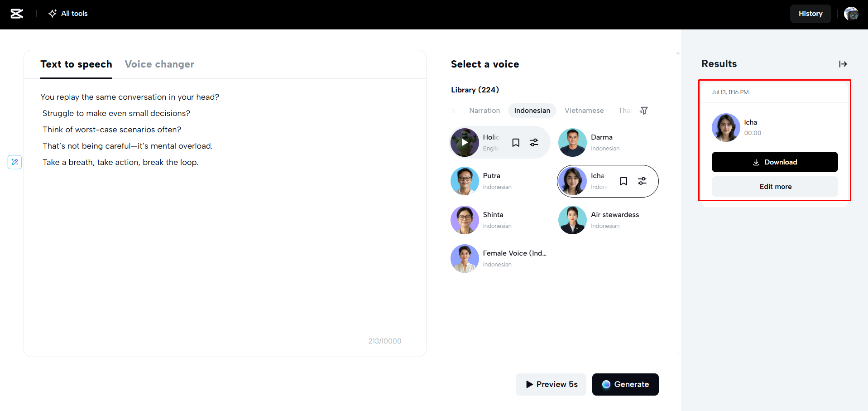Click inside the script text area

pos(225,249)
